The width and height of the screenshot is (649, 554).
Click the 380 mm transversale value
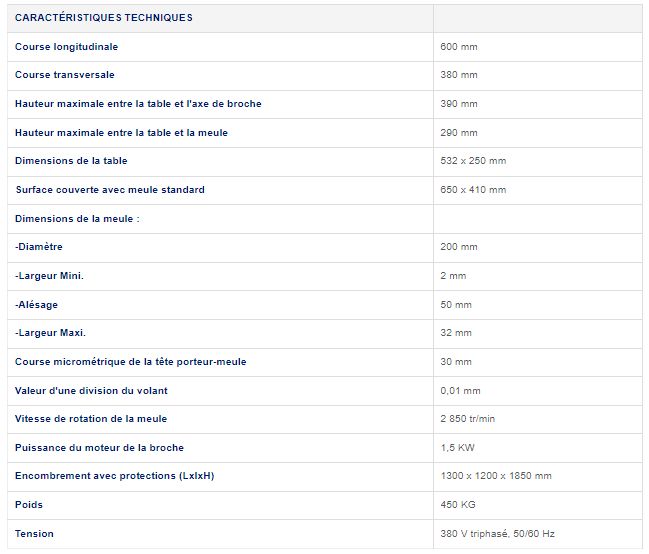(x=459, y=75)
